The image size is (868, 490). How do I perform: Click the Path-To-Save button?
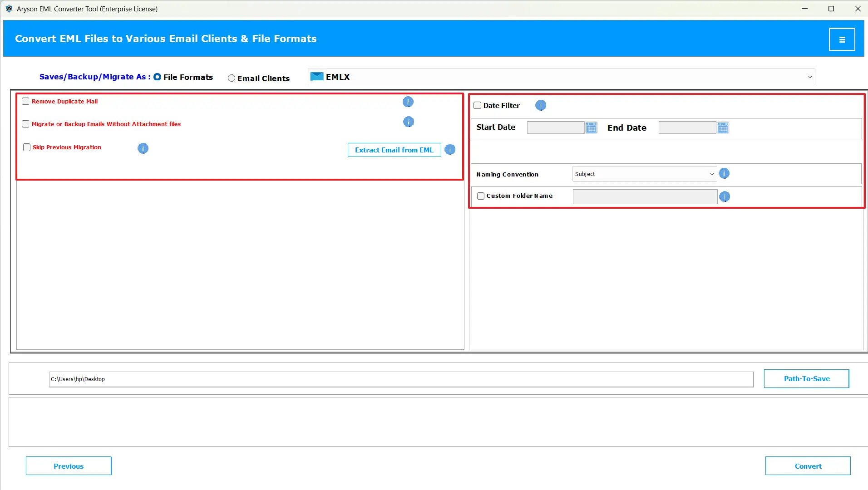806,379
